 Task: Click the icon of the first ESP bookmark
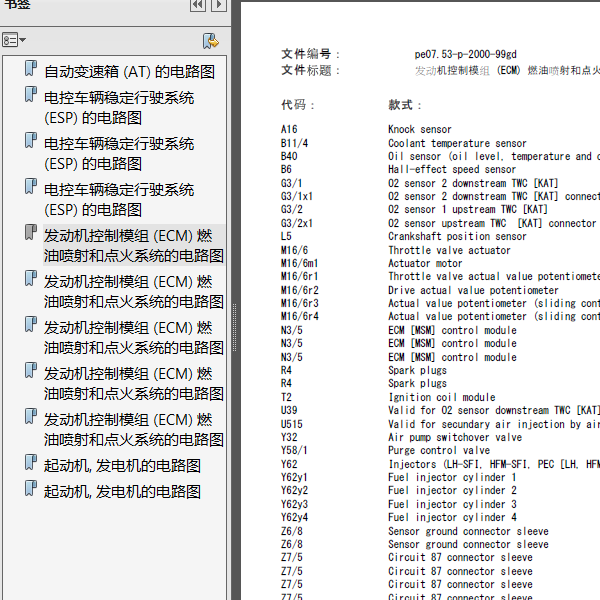(x=31, y=97)
